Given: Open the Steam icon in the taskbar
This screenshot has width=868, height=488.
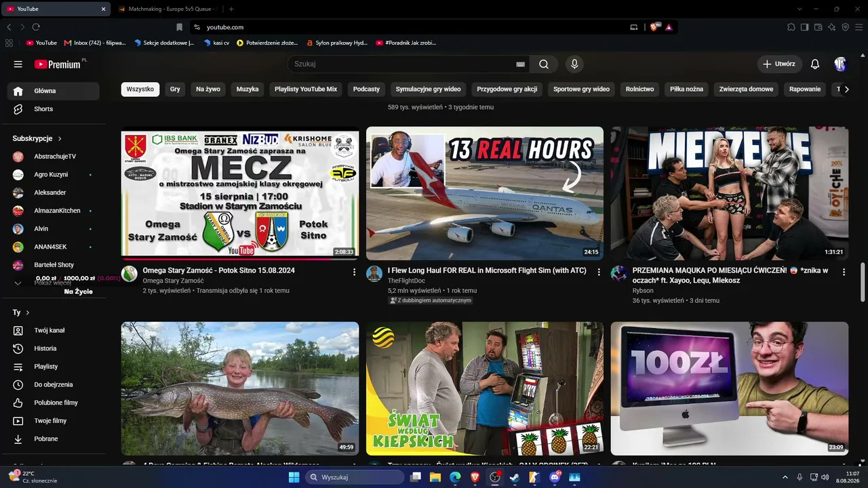Looking at the screenshot, I should click(x=515, y=477).
